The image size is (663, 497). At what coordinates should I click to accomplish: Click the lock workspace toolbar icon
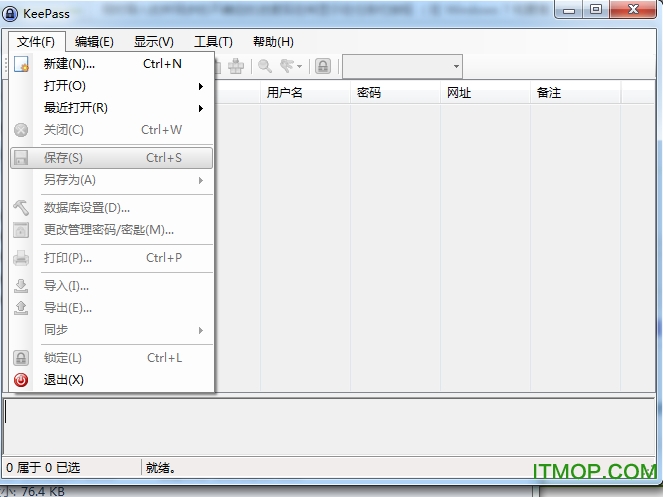point(323,66)
